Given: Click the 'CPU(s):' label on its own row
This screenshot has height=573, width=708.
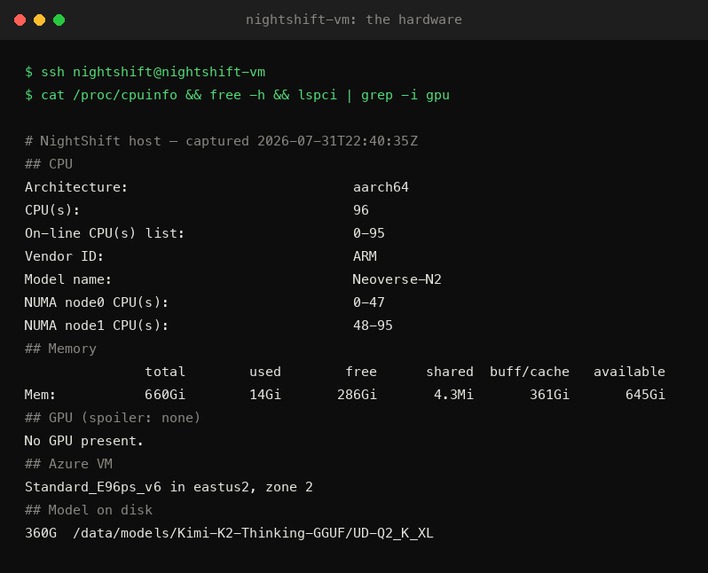Looking at the screenshot, I should 52,210.
